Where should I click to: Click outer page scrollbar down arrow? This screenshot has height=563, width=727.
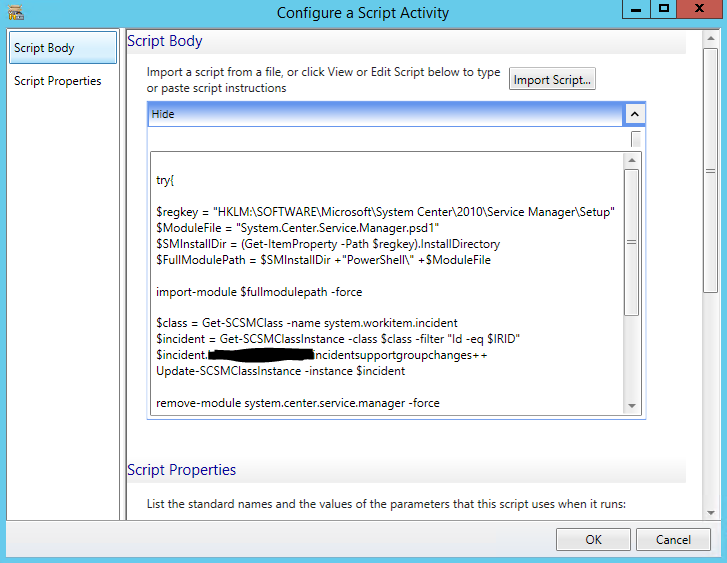(x=710, y=512)
